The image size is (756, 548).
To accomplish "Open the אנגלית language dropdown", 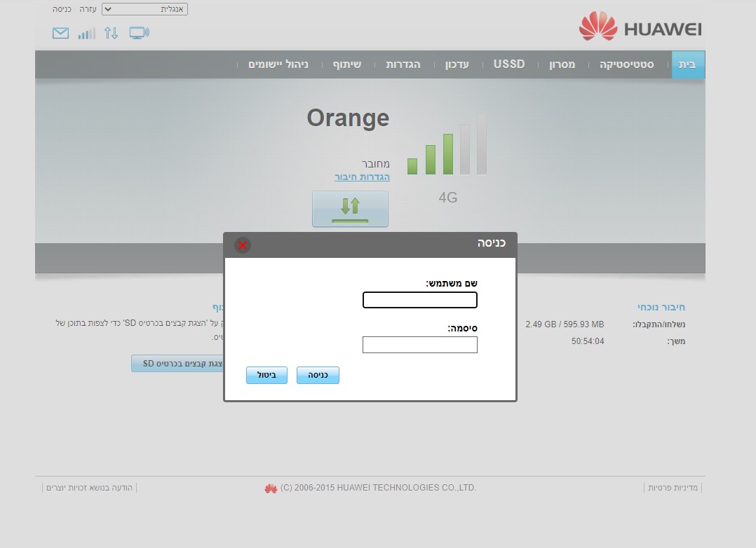I will tap(144, 8).
